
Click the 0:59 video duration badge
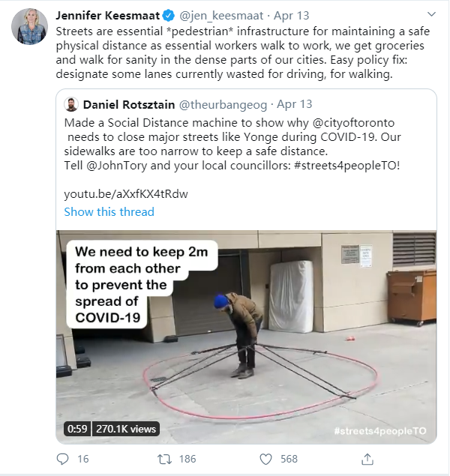[x=77, y=429]
